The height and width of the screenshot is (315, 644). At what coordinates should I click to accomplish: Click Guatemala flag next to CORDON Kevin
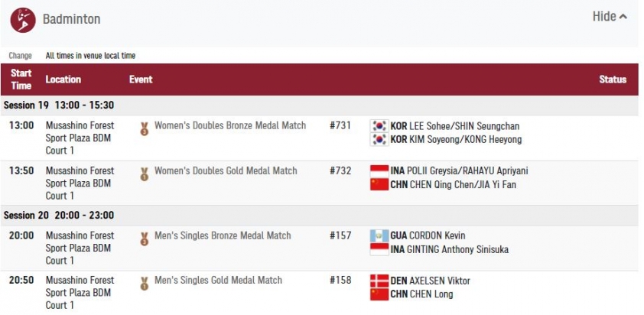coord(379,235)
